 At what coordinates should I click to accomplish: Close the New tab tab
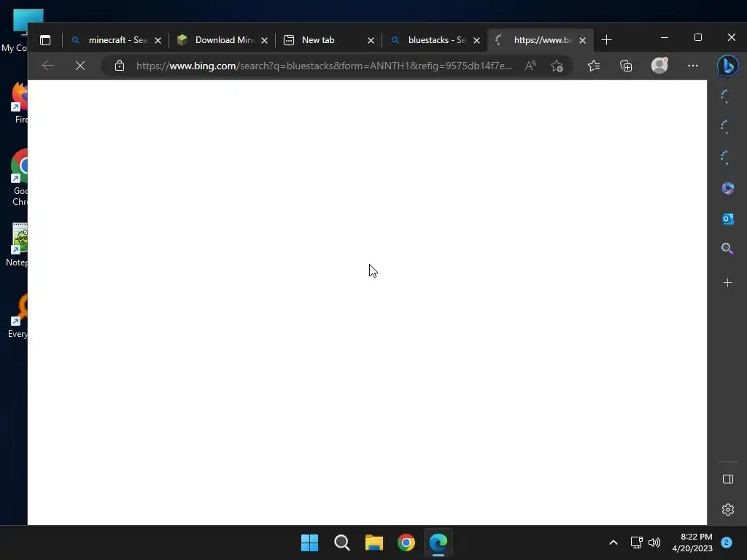[x=371, y=41]
